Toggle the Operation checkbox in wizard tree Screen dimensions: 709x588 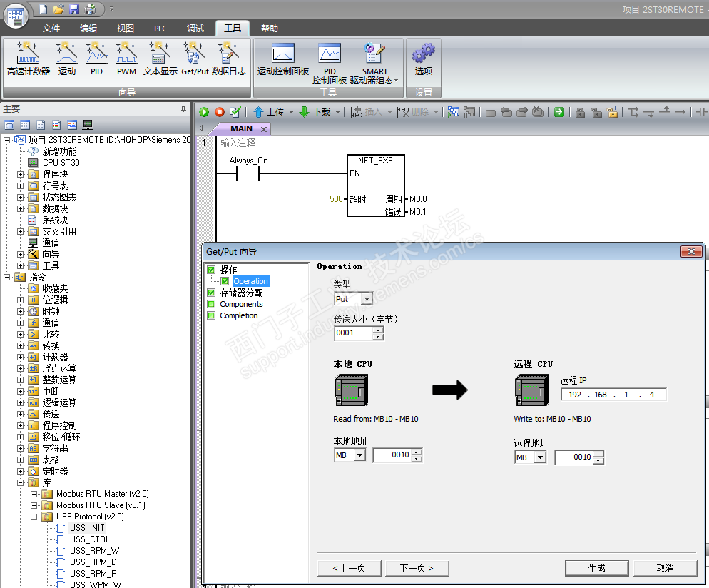(225, 281)
